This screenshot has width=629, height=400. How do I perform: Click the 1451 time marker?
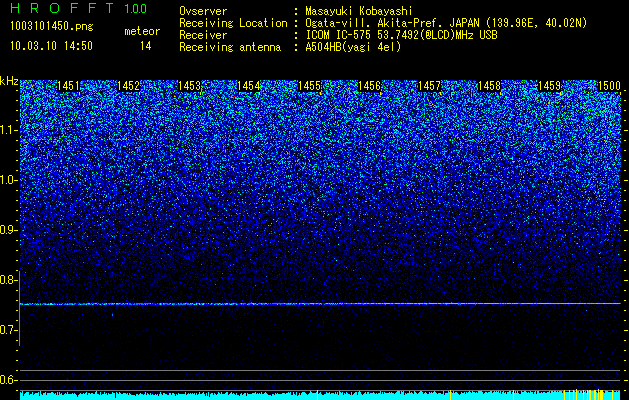pos(69,86)
